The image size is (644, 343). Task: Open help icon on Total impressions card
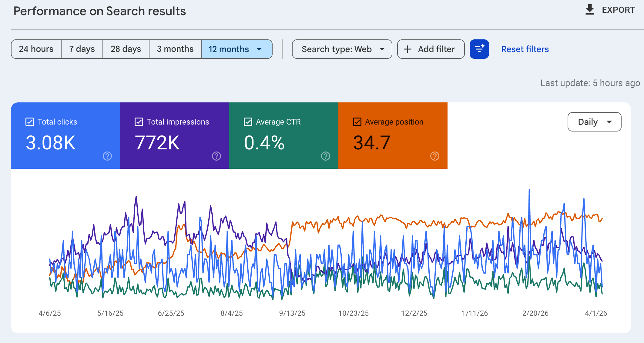pyautogui.click(x=216, y=156)
